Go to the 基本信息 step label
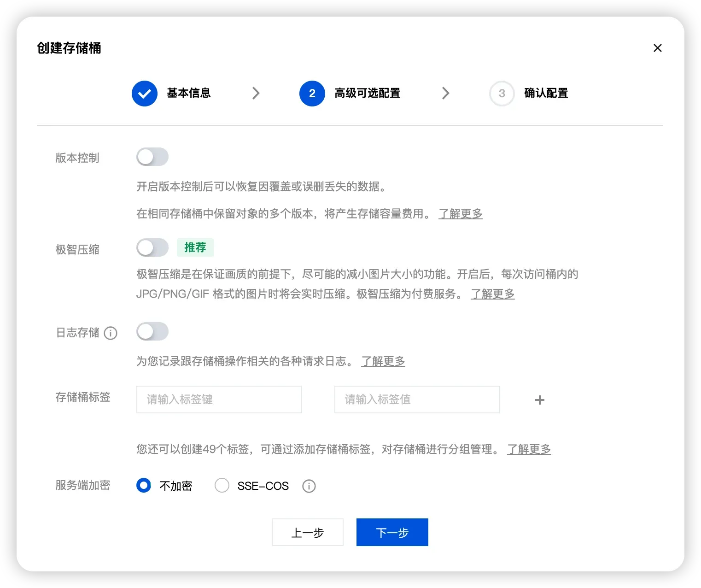 (188, 94)
